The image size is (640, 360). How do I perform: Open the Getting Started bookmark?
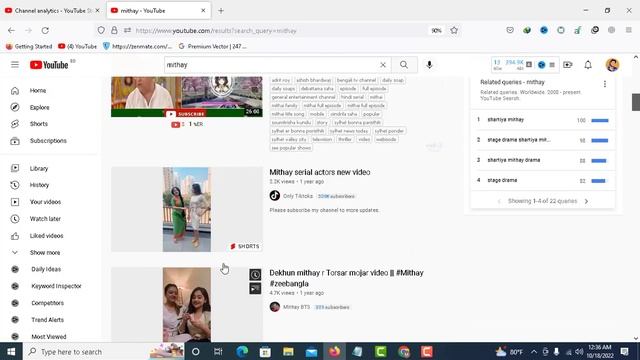click(x=29, y=47)
